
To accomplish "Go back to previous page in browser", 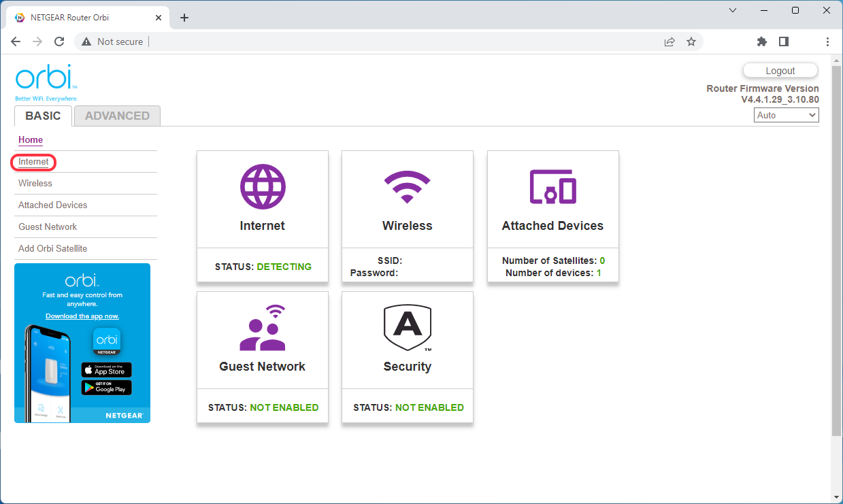I will 16,41.
